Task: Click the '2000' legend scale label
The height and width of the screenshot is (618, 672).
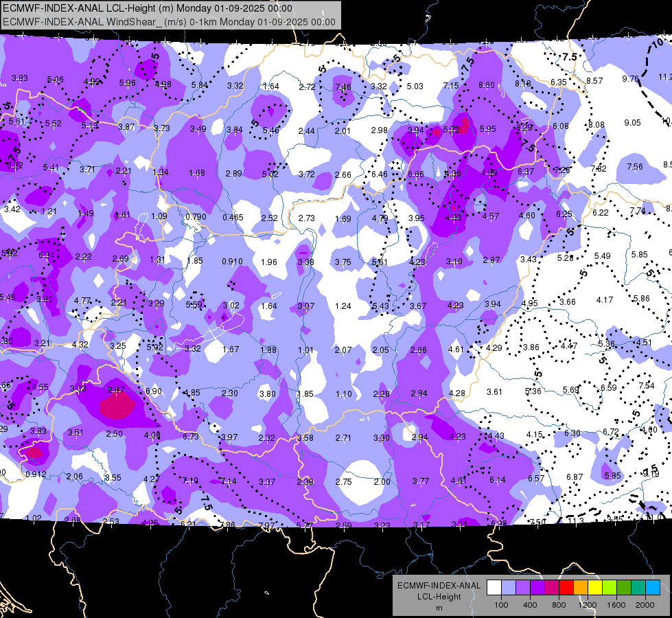Action: (x=645, y=605)
